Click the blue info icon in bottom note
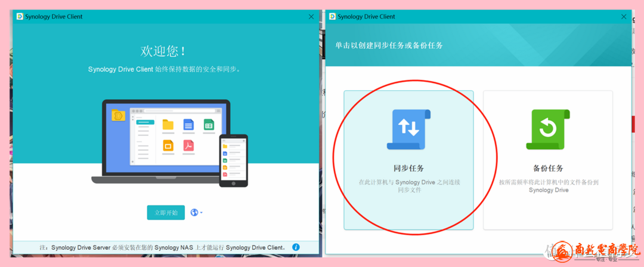The image size is (644, 267). pos(296,247)
